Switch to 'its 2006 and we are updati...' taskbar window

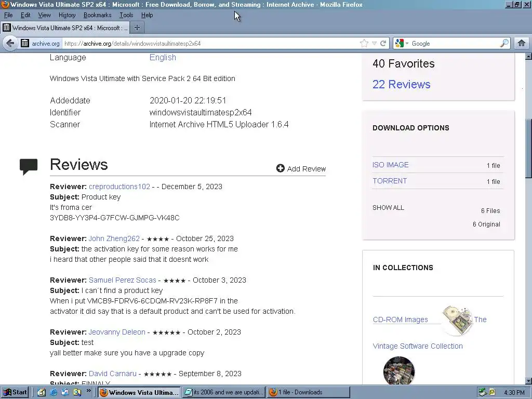[223, 392]
